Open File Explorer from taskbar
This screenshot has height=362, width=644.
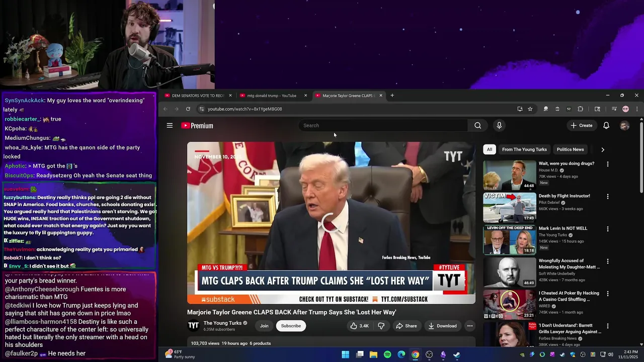(373, 354)
